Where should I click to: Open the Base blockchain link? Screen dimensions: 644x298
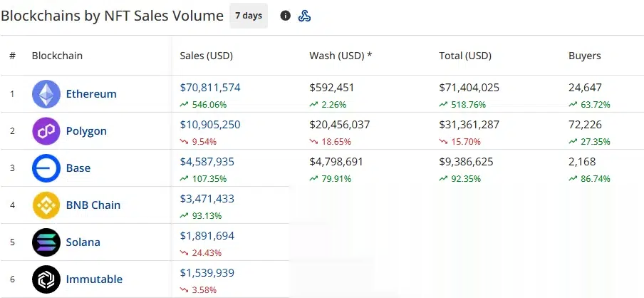(78, 168)
